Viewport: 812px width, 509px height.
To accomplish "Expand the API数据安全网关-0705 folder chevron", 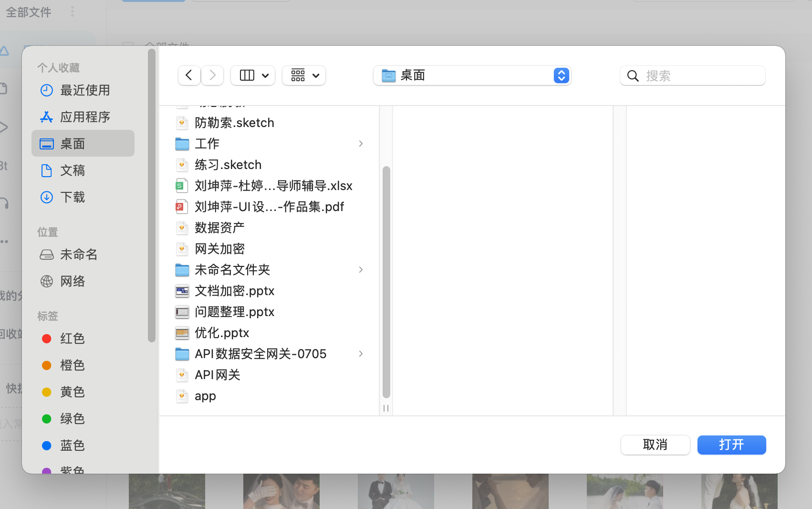I will click(x=361, y=354).
